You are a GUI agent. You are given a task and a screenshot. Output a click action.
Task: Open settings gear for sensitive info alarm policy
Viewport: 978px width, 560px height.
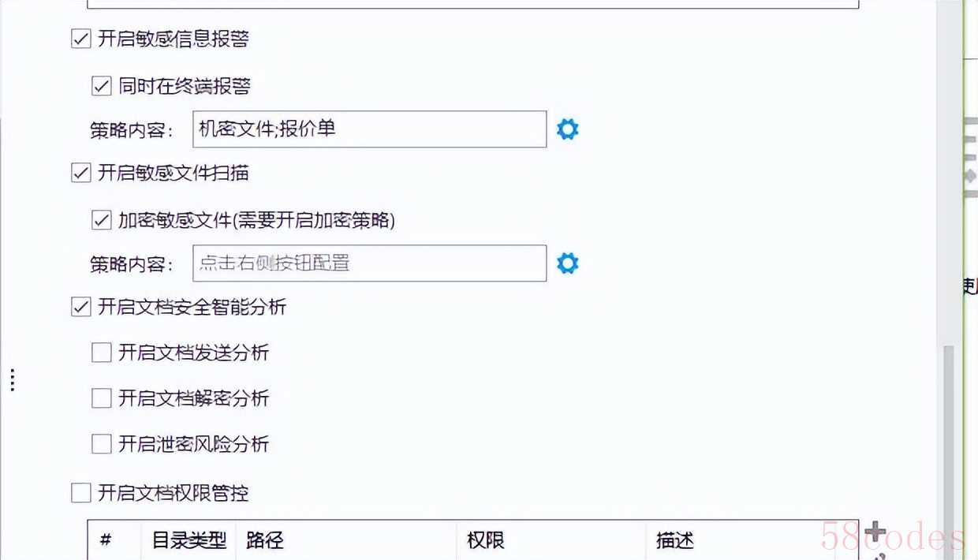pos(567,129)
